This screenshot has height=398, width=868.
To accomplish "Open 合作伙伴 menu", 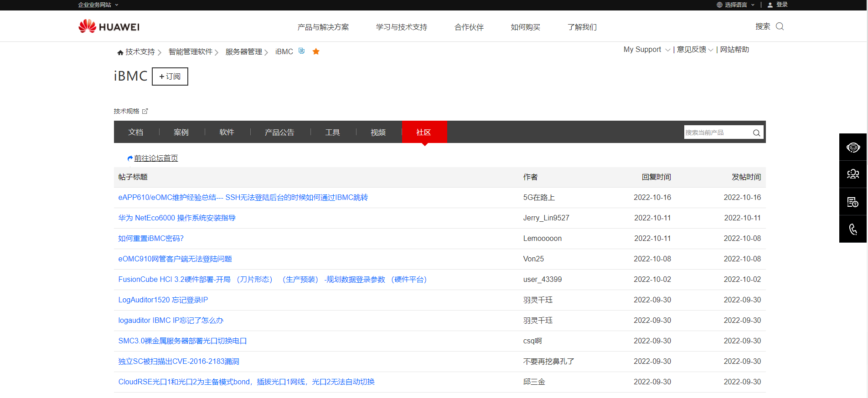I will 469,27.
